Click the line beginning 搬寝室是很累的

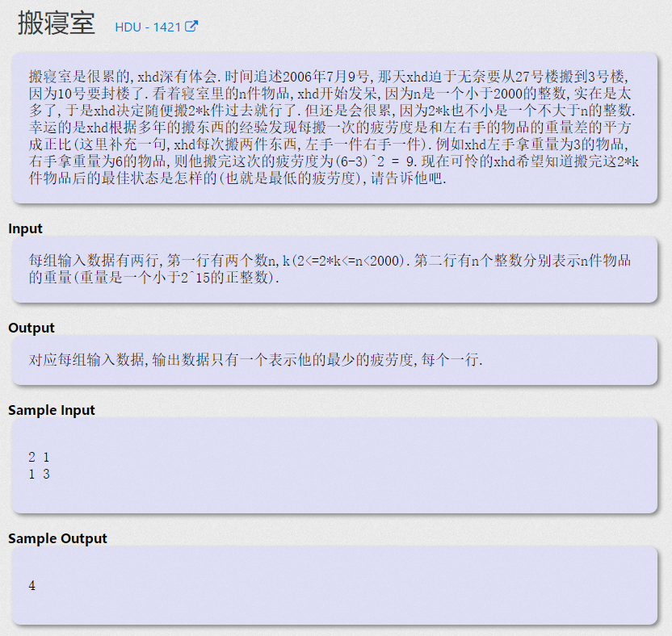(329, 77)
